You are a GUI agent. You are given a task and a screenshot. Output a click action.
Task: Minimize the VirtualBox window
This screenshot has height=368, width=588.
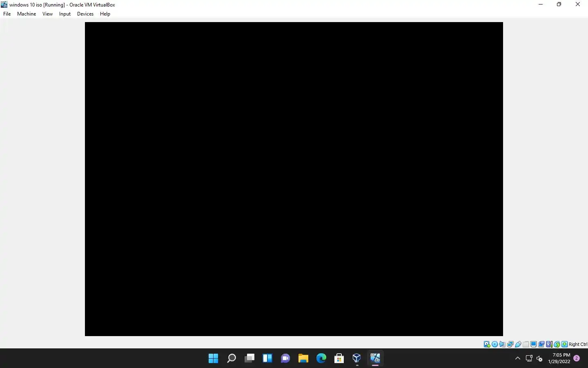pyautogui.click(x=541, y=4)
